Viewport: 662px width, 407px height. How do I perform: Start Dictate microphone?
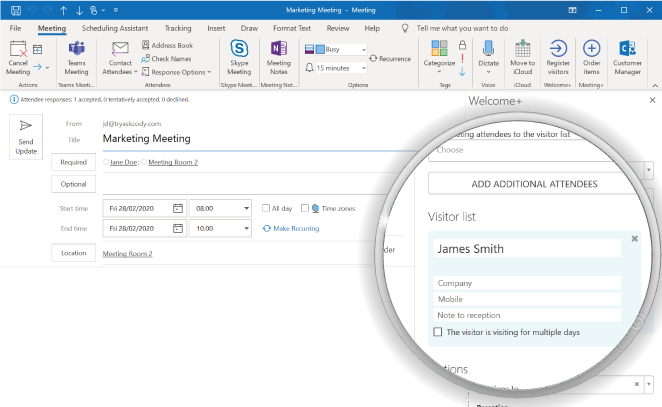[x=488, y=57]
